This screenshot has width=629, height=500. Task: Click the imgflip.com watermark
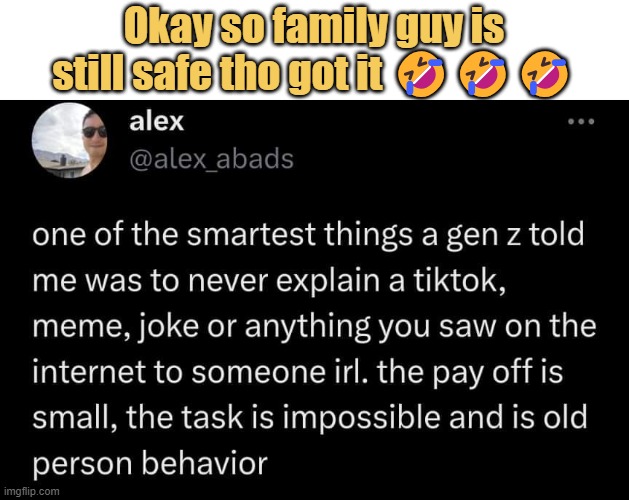pyautogui.click(x=31, y=492)
